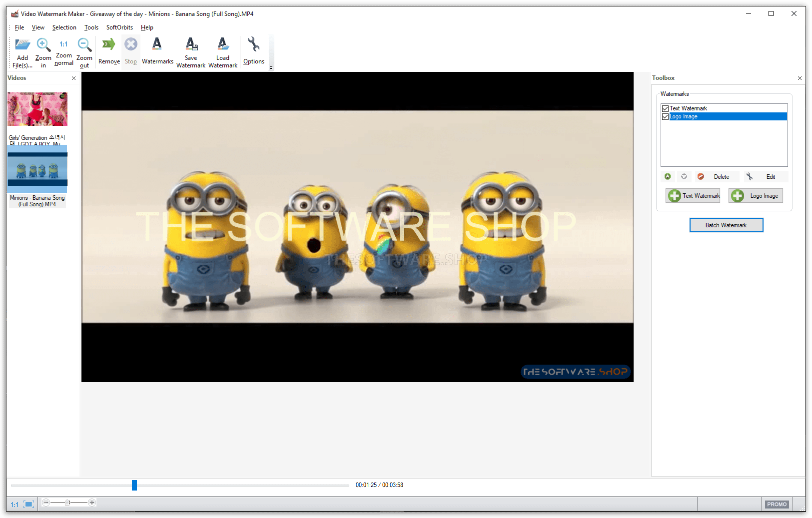Uncheck the Text Watermark checkbox
The image size is (812, 518).
665,108
